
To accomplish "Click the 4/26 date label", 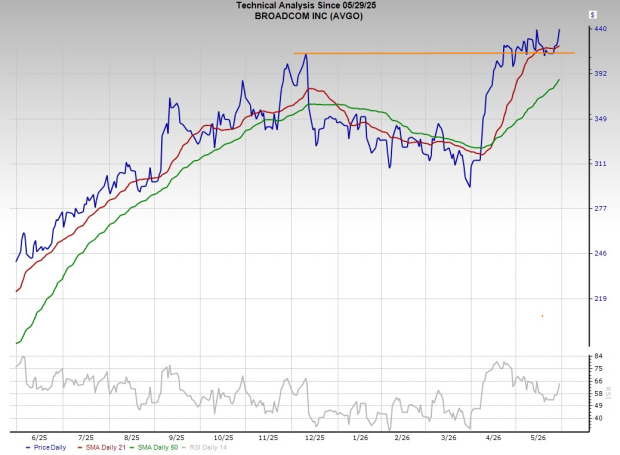I will 493,438.
